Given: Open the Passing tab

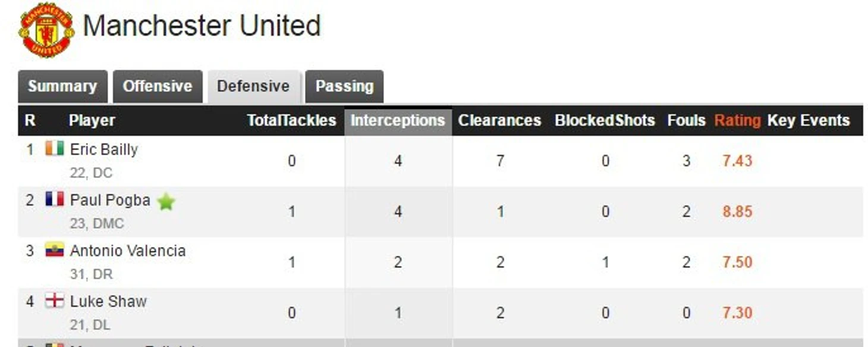Looking at the screenshot, I should (344, 86).
